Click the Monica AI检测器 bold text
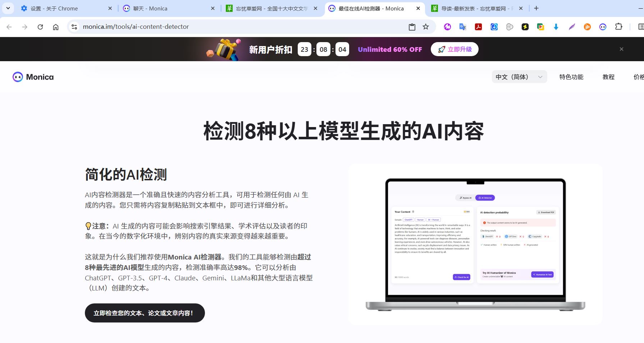 [x=195, y=257]
